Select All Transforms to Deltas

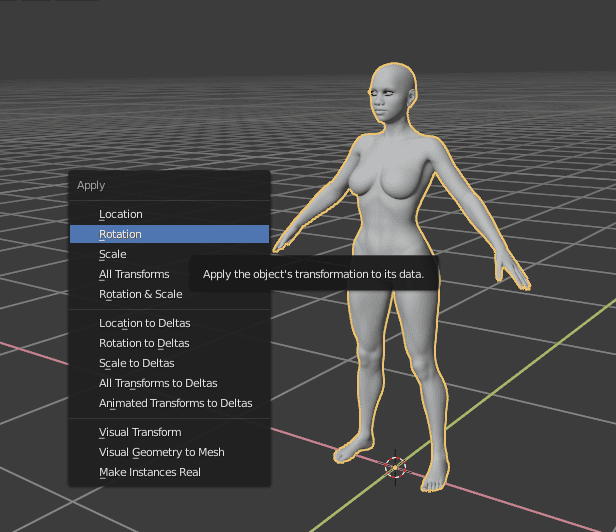point(169,383)
